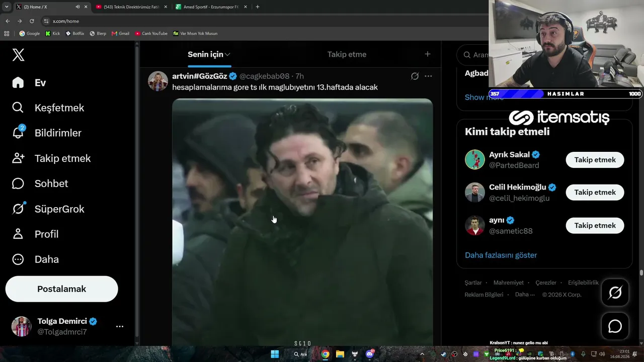Open the Kick bookmark
This screenshot has width=644, height=362.
[x=52, y=34]
